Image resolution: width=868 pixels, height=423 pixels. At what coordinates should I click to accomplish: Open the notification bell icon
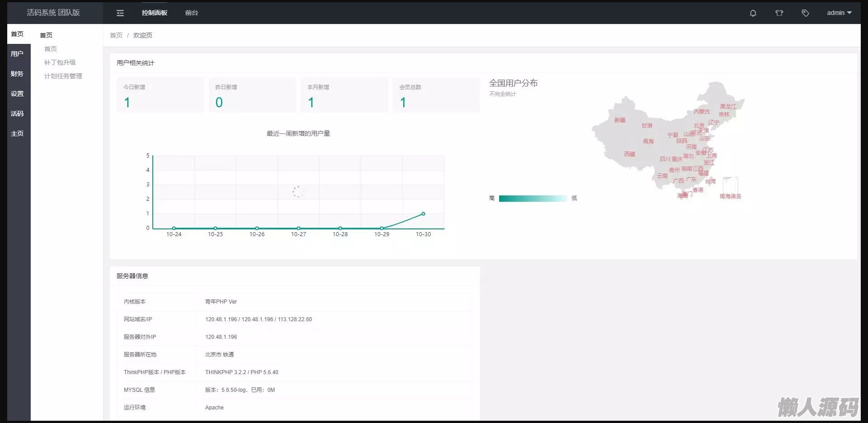pyautogui.click(x=753, y=13)
